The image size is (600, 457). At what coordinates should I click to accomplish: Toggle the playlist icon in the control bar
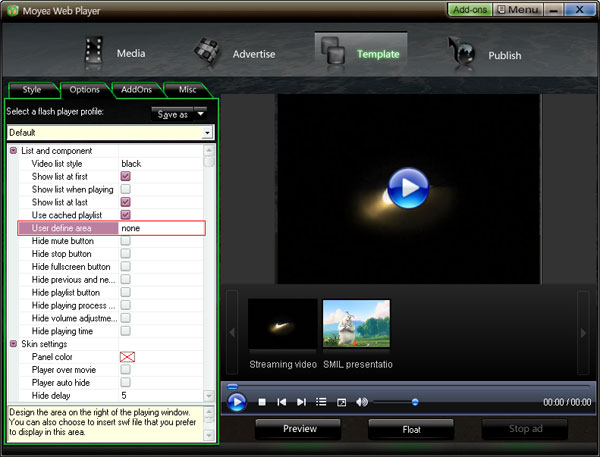(x=321, y=402)
